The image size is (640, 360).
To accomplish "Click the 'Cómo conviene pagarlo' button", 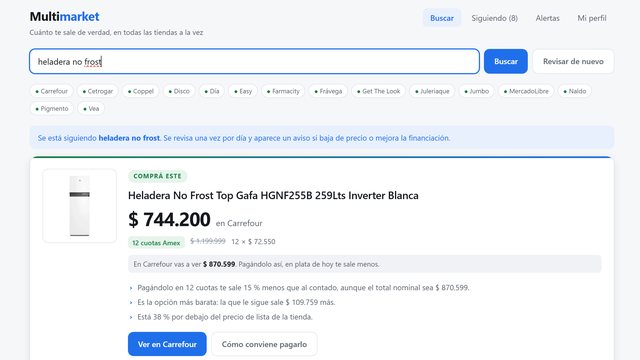I will (264, 344).
